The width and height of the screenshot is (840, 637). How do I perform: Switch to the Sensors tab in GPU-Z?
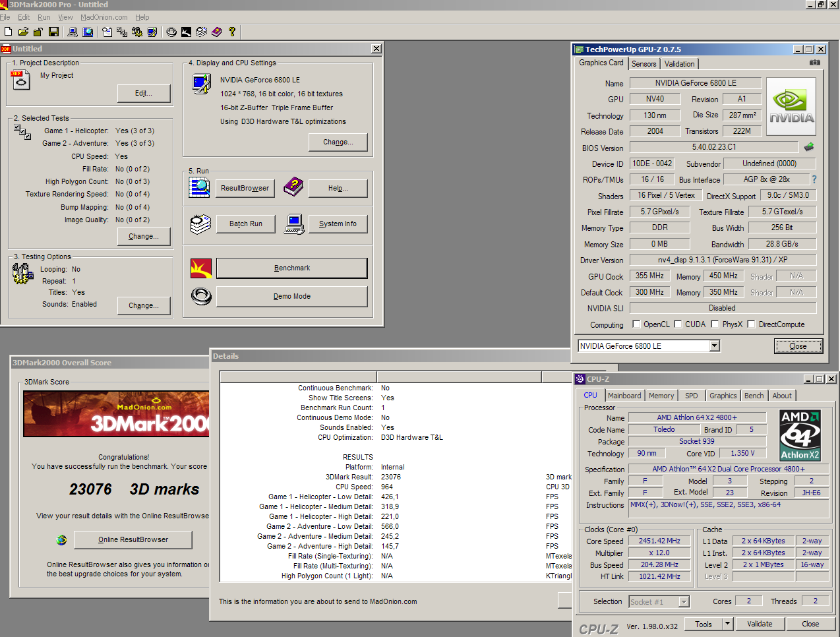[644, 64]
